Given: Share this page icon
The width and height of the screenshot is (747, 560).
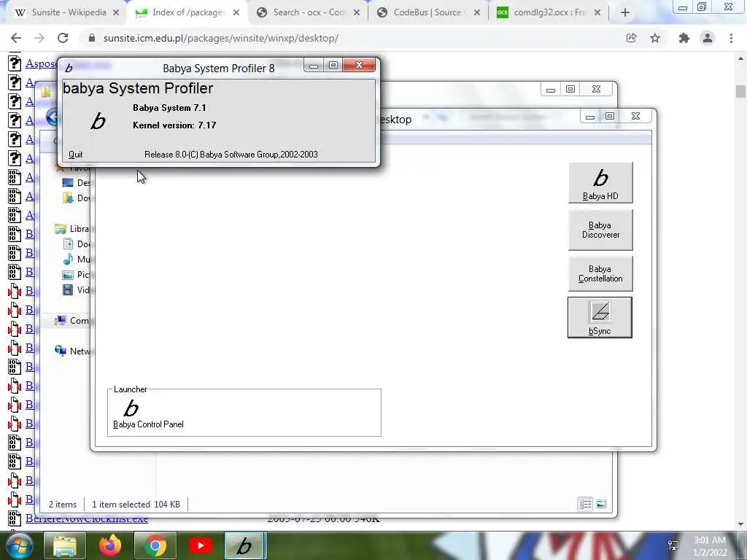Looking at the screenshot, I should tap(631, 38).
